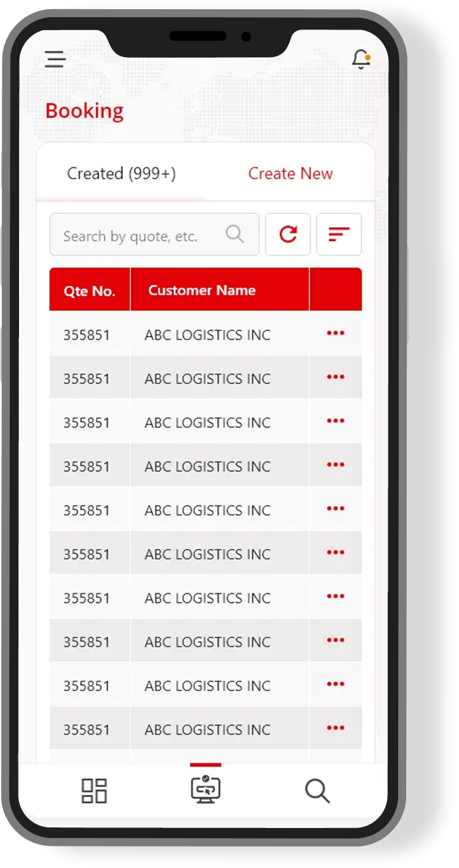Click the magnifier icon inside the search box
459x868 pixels.
[x=235, y=234]
